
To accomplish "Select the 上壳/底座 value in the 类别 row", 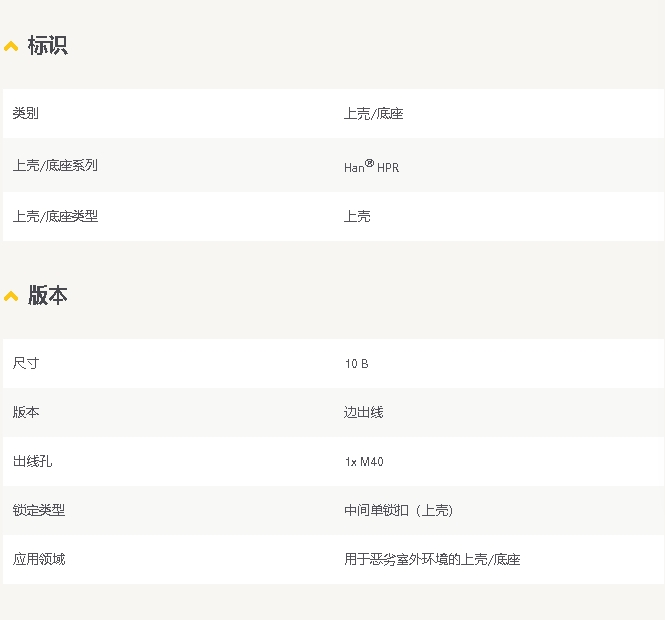I will 373,114.
